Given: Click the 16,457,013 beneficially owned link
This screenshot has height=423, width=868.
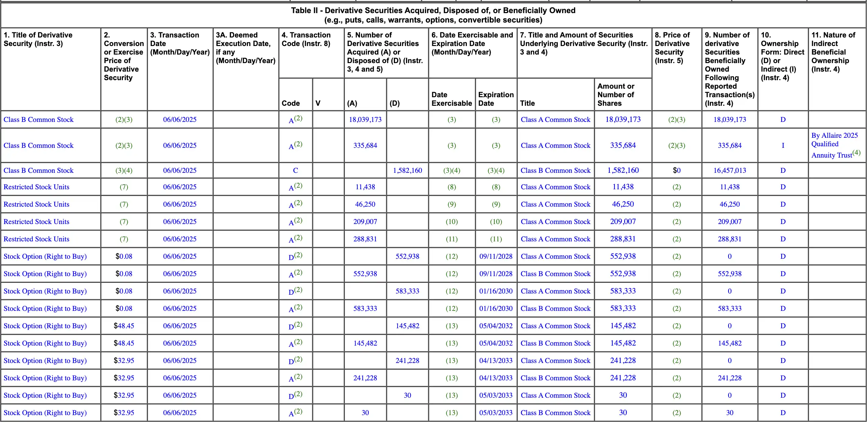Looking at the screenshot, I should pos(730,170).
